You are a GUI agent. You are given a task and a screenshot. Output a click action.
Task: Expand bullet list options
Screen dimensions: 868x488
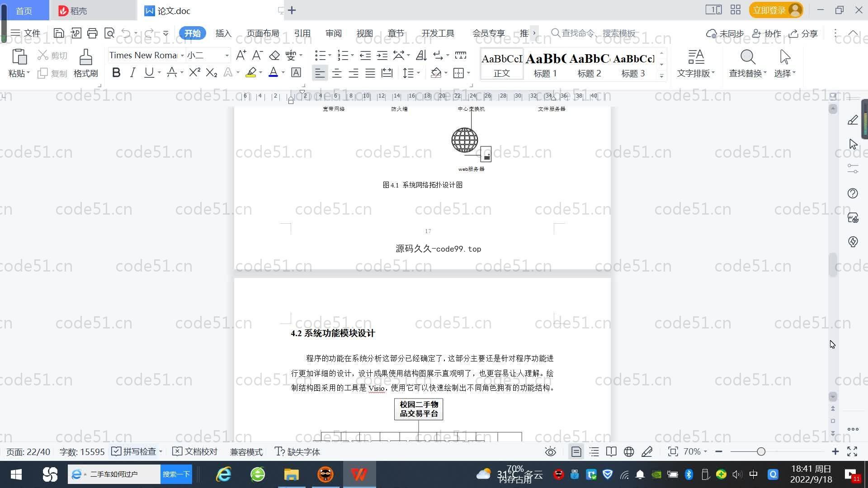[330, 56]
